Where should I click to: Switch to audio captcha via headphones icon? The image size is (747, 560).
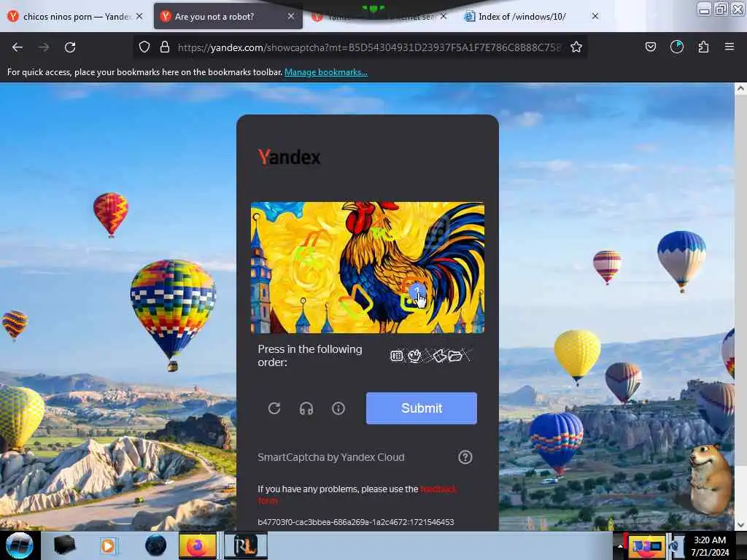coord(306,408)
